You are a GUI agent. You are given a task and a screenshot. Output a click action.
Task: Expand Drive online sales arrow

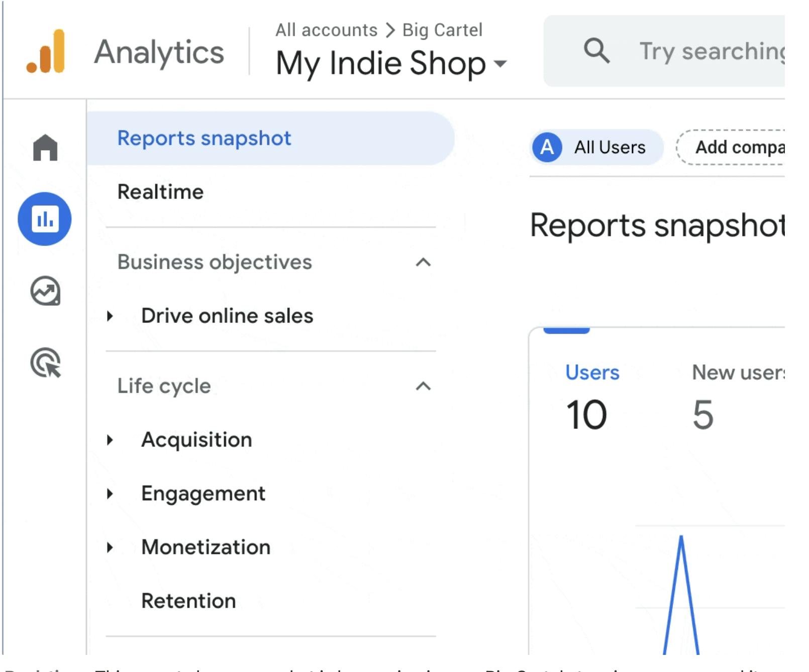click(110, 316)
